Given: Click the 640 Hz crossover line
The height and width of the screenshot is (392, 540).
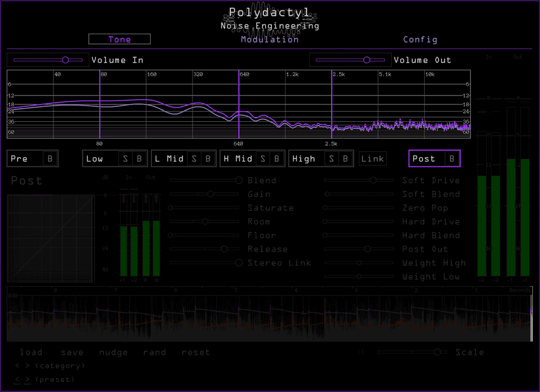Looking at the screenshot, I should 239,104.
